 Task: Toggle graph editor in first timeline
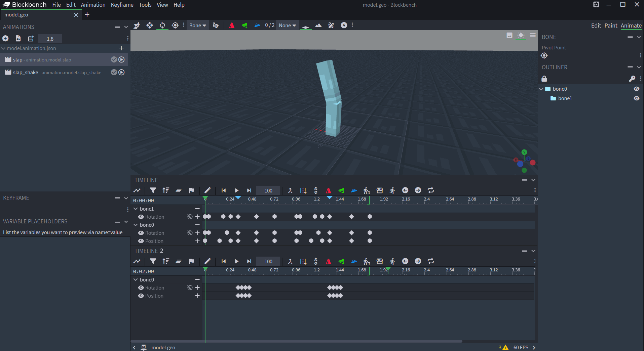(x=137, y=190)
